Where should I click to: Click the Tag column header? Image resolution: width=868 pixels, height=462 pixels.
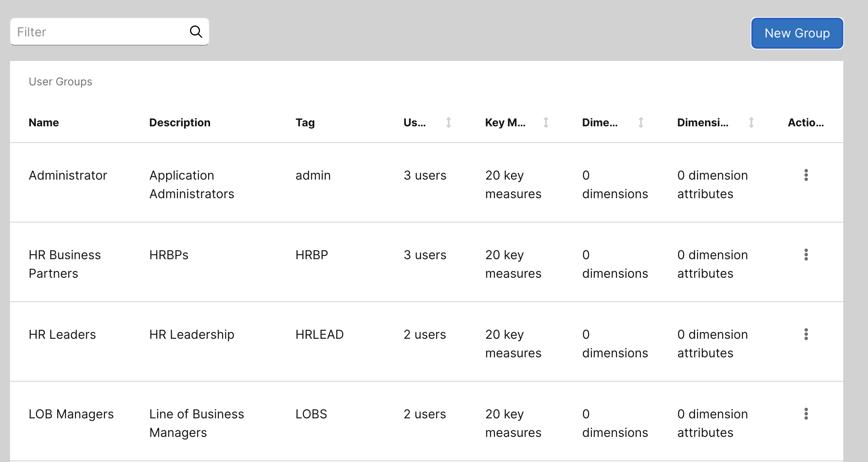coord(305,122)
